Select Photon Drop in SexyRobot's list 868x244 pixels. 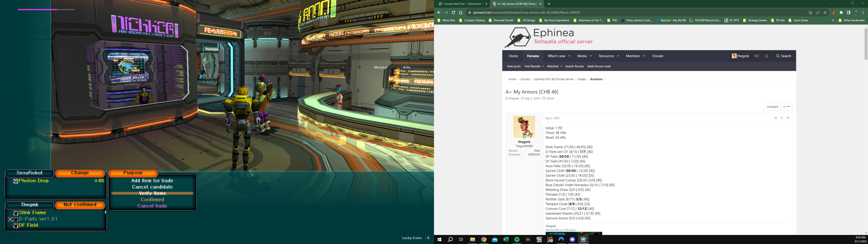point(31,181)
